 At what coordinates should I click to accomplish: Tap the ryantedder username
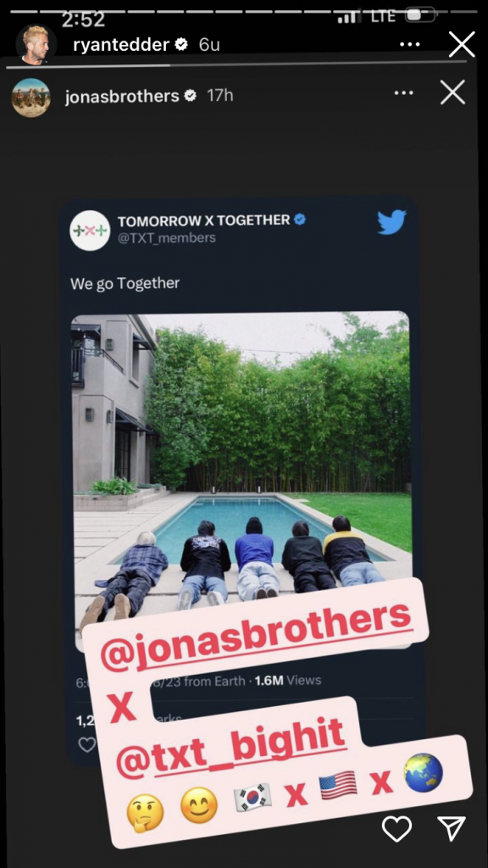click(x=120, y=46)
